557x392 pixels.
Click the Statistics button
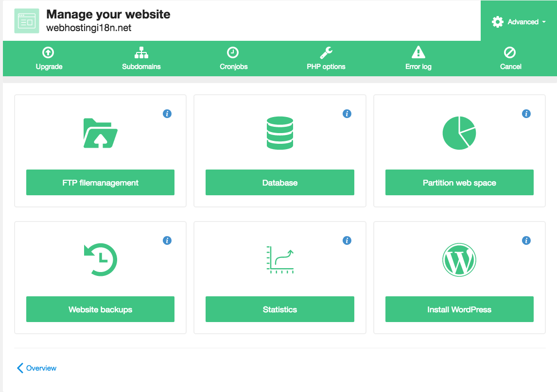280,309
